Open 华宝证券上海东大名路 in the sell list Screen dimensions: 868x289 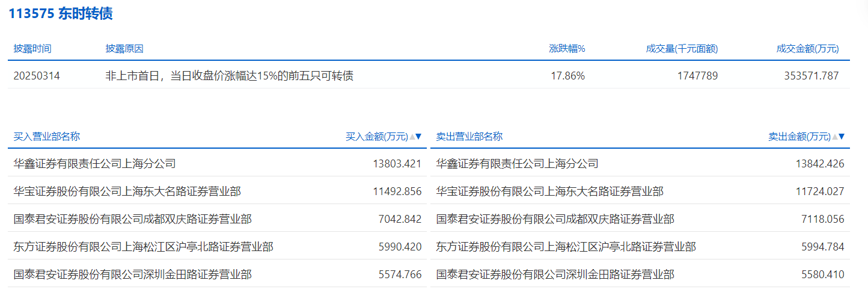pyautogui.click(x=549, y=191)
